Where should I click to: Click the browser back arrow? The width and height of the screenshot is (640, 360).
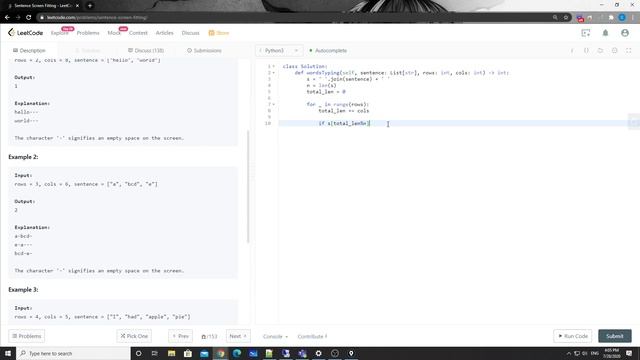7,18
